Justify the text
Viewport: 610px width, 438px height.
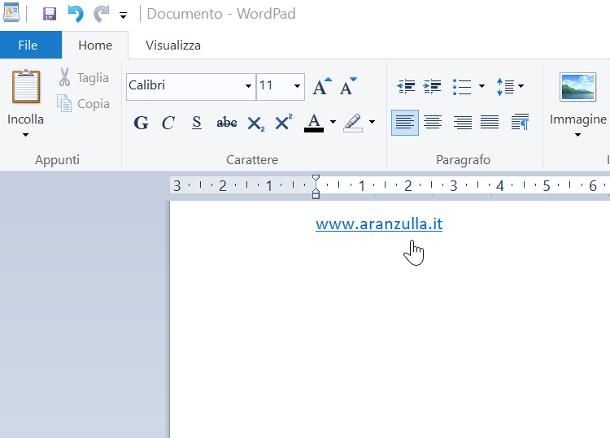[490, 123]
